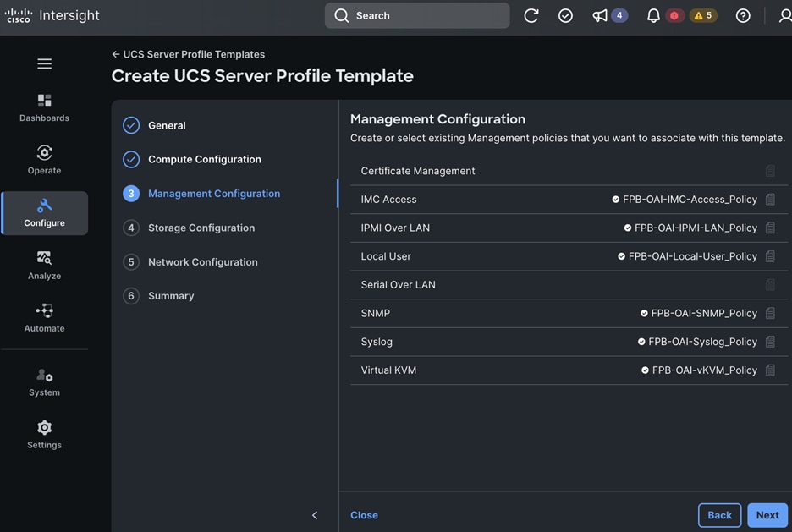This screenshot has width=792, height=532.
Task: Click the Next button
Action: click(767, 515)
